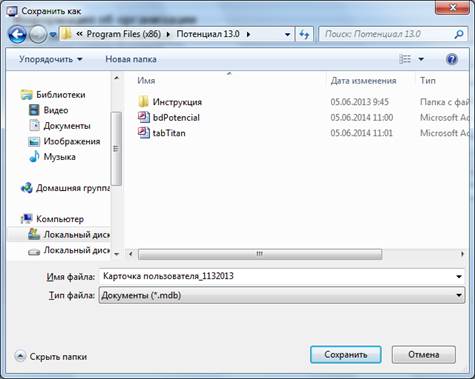475x379 pixels.
Task: Open the view options dropdown arrow
Action: tap(421, 59)
